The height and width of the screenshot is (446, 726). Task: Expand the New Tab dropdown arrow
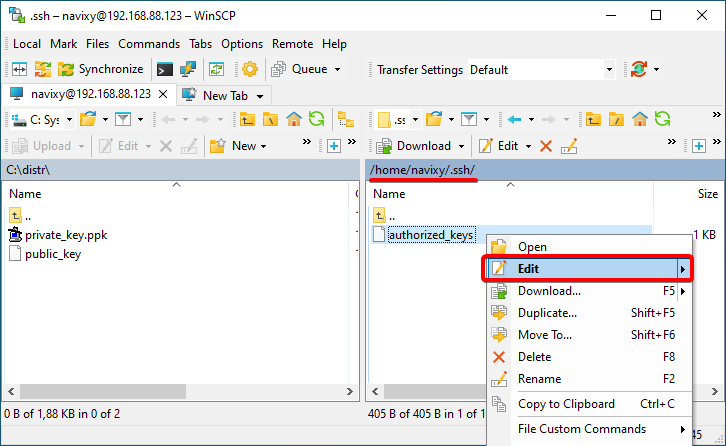click(260, 96)
